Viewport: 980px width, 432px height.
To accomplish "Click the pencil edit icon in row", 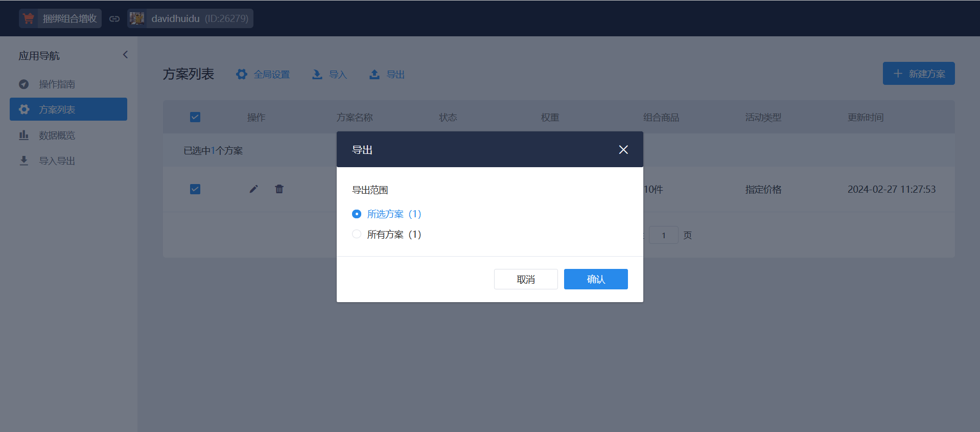I will click(x=253, y=189).
